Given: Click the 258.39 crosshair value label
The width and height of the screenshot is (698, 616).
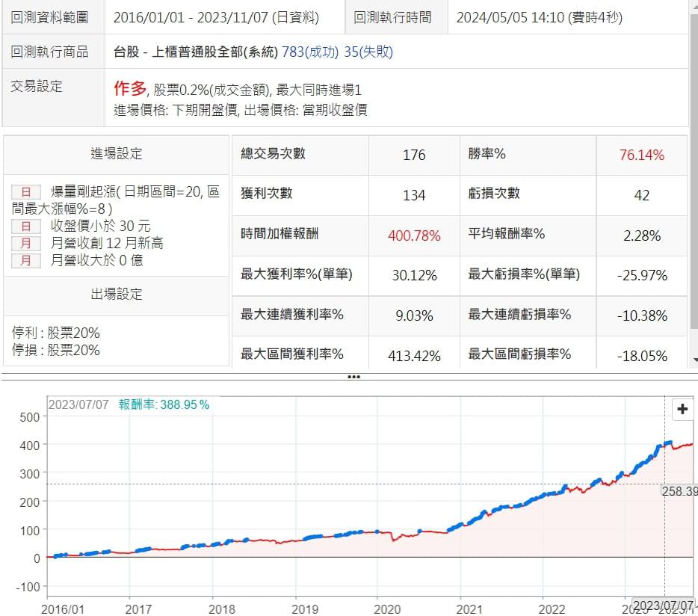Looking at the screenshot, I should click(x=679, y=491).
